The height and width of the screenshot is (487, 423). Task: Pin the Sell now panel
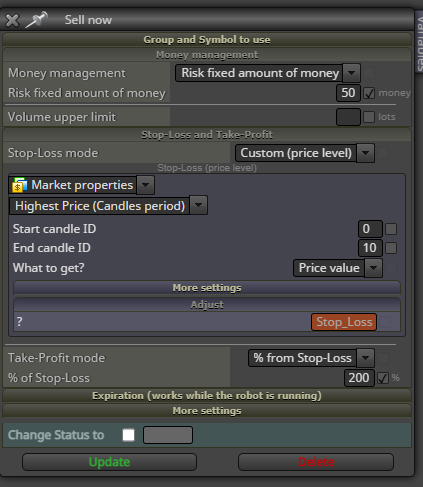pyautogui.click(x=37, y=20)
